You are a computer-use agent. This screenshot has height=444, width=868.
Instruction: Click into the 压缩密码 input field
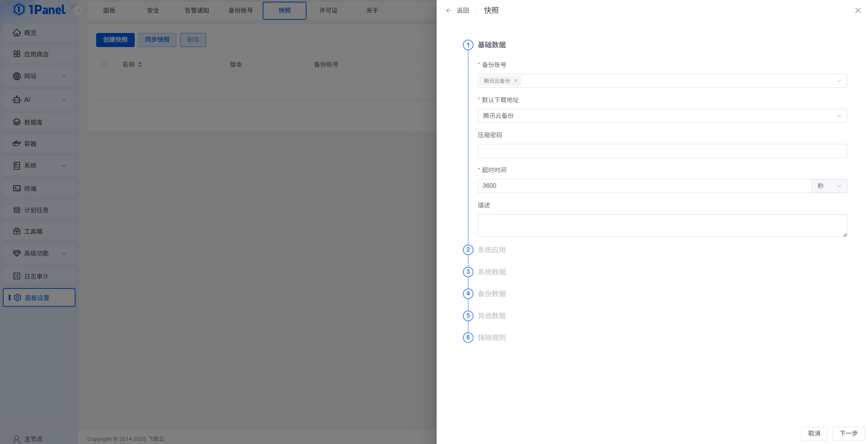coord(662,151)
